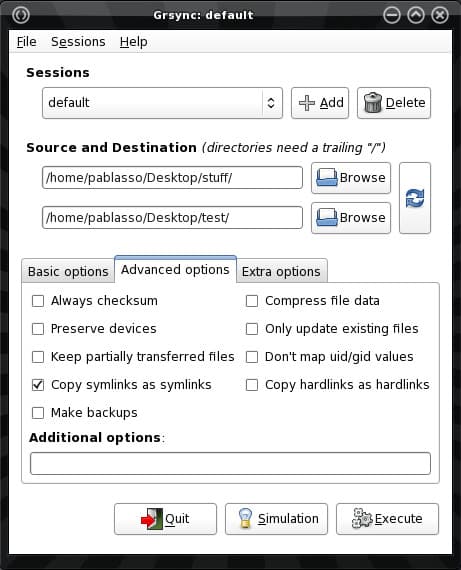Focus the Additional options text field

point(230,463)
